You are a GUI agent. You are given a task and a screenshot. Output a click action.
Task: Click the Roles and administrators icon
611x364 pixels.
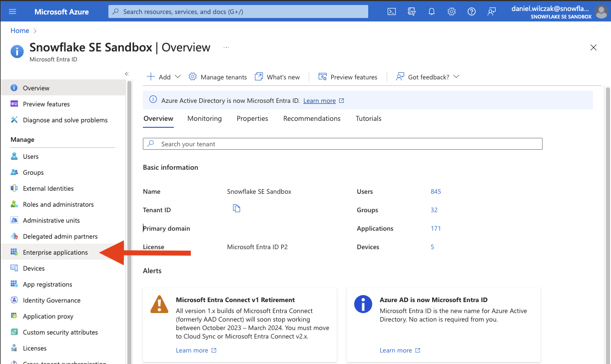pyautogui.click(x=14, y=204)
